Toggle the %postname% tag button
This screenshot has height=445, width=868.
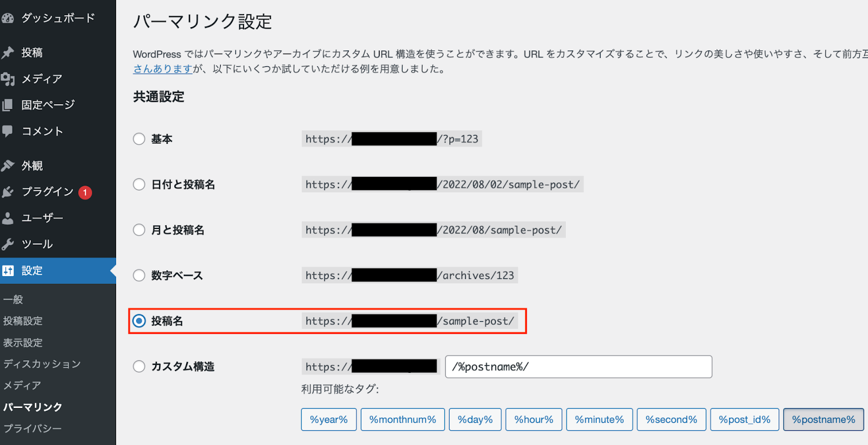click(824, 419)
